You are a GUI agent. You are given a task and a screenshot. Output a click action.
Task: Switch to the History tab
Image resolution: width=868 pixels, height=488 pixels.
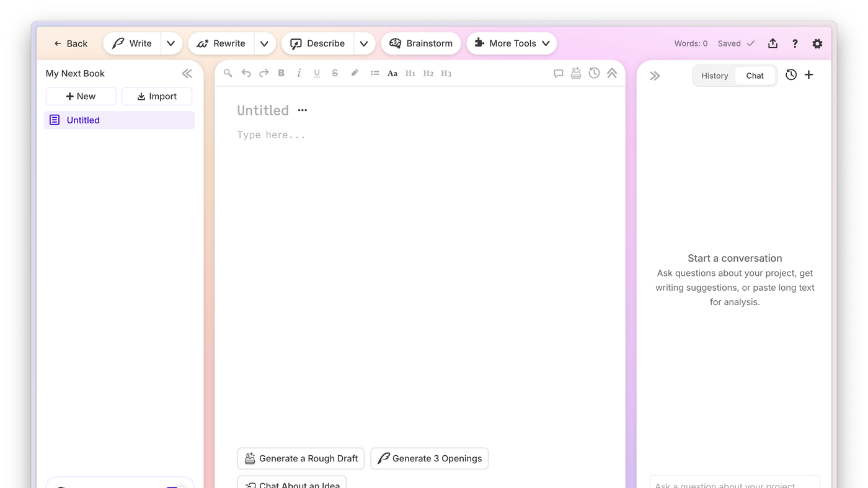715,76
